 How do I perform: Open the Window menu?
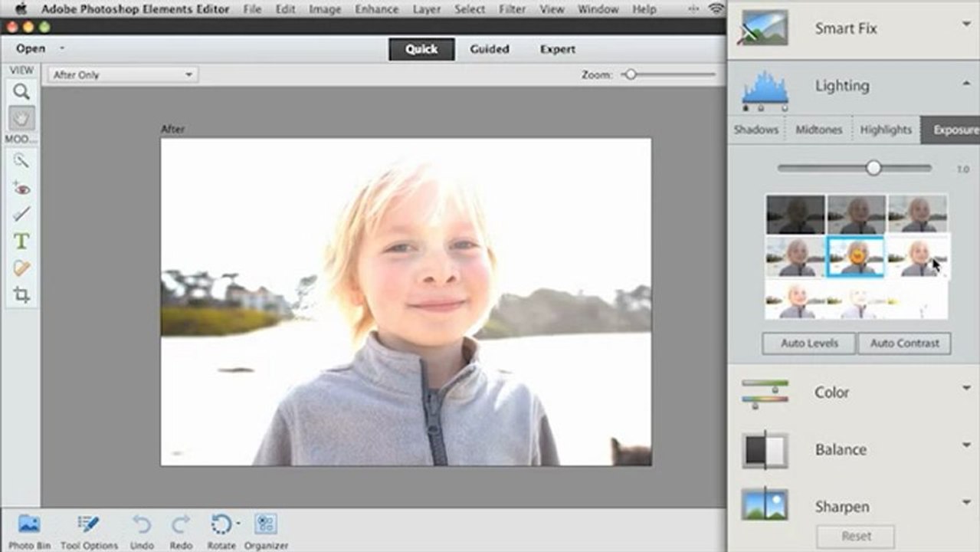click(598, 9)
